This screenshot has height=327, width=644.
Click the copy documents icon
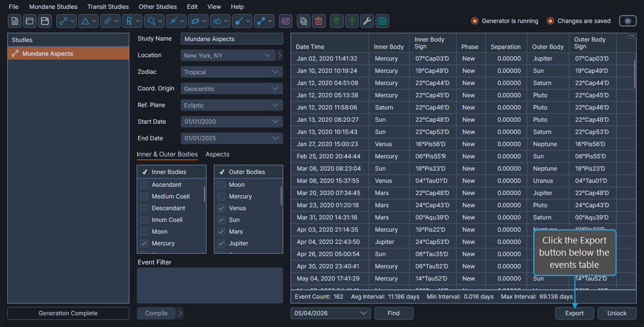click(x=304, y=21)
